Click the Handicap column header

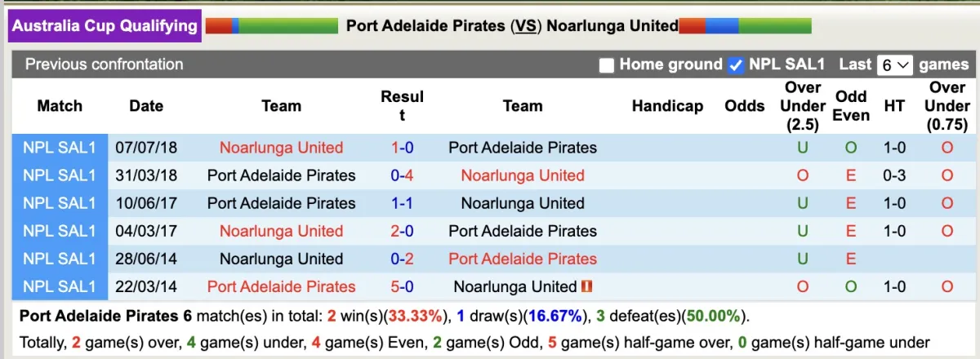667,106
